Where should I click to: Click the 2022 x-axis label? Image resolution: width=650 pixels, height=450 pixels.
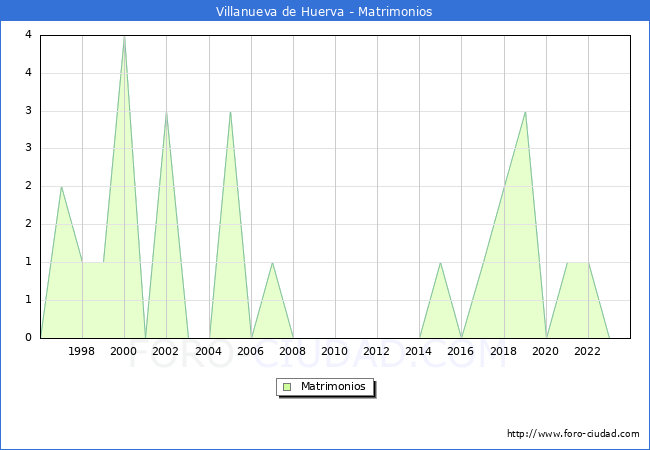[x=586, y=351]
